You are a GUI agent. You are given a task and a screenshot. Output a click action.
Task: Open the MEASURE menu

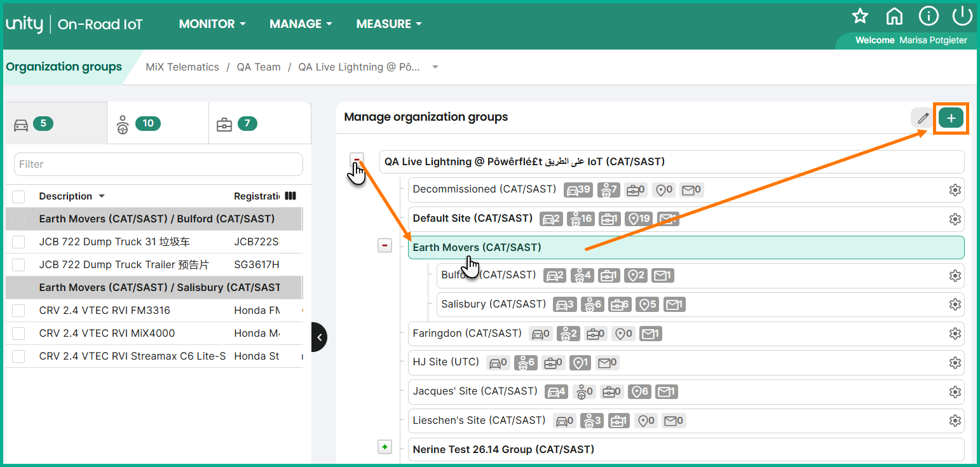389,24
